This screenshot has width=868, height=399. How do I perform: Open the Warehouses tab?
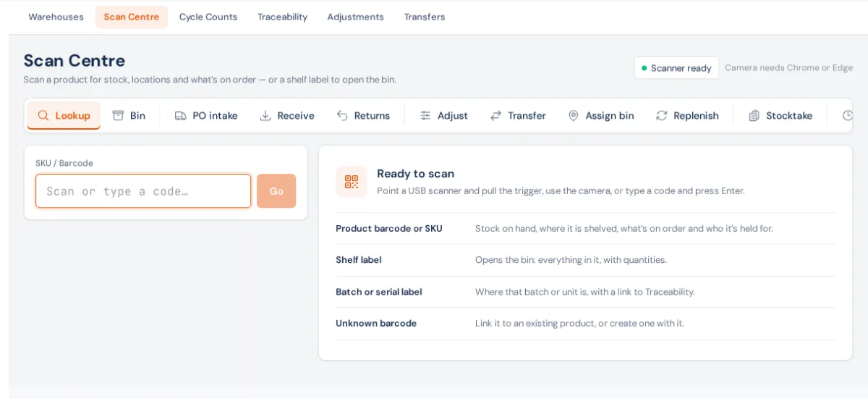pos(56,17)
